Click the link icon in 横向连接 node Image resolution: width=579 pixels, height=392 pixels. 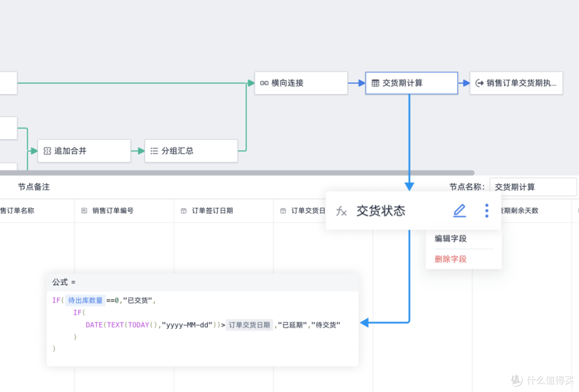click(x=264, y=83)
